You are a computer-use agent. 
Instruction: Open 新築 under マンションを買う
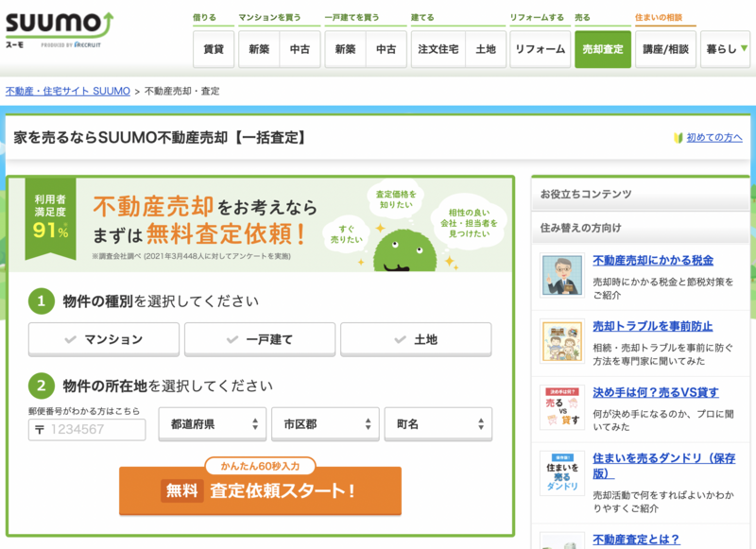(x=259, y=49)
